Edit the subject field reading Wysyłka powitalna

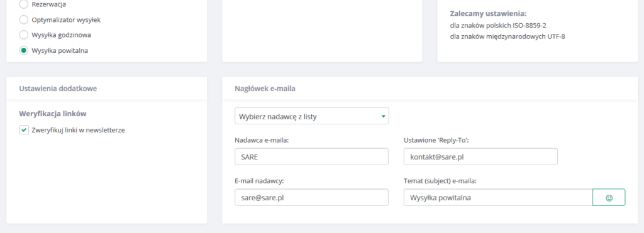point(498,197)
